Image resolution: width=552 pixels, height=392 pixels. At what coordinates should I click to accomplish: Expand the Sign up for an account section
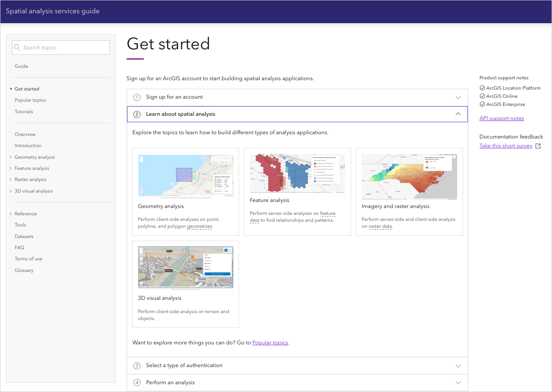tap(458, 97)
